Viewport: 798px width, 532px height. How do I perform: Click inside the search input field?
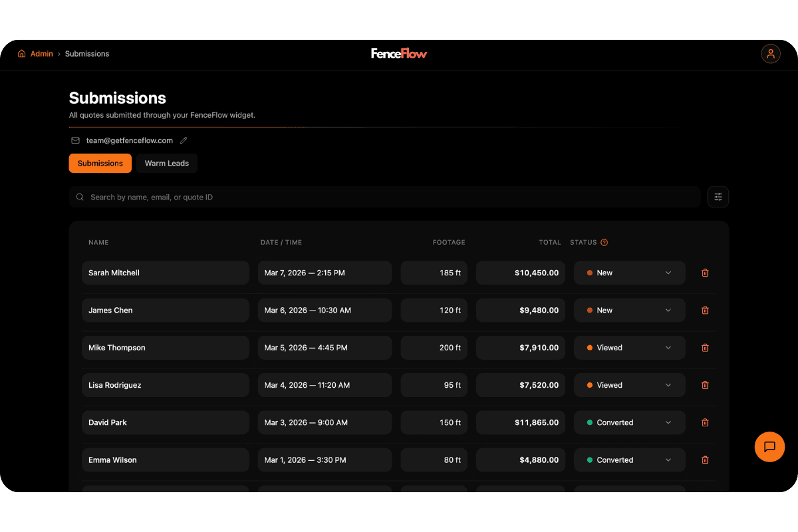point(332,197)
